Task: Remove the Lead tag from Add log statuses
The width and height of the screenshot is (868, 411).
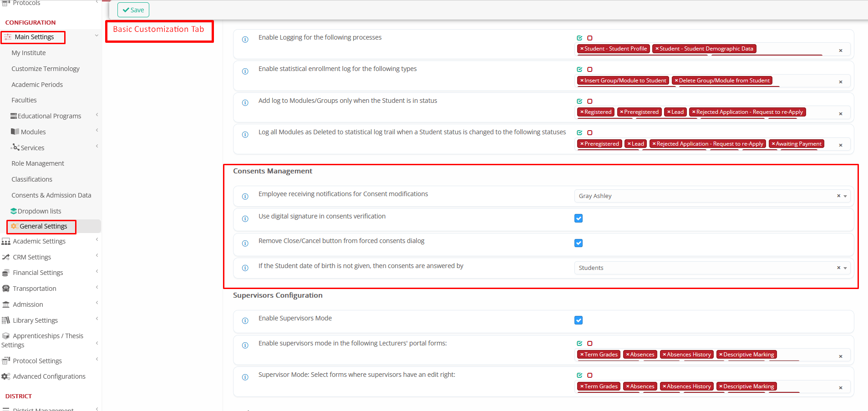Action: (669, 112)
